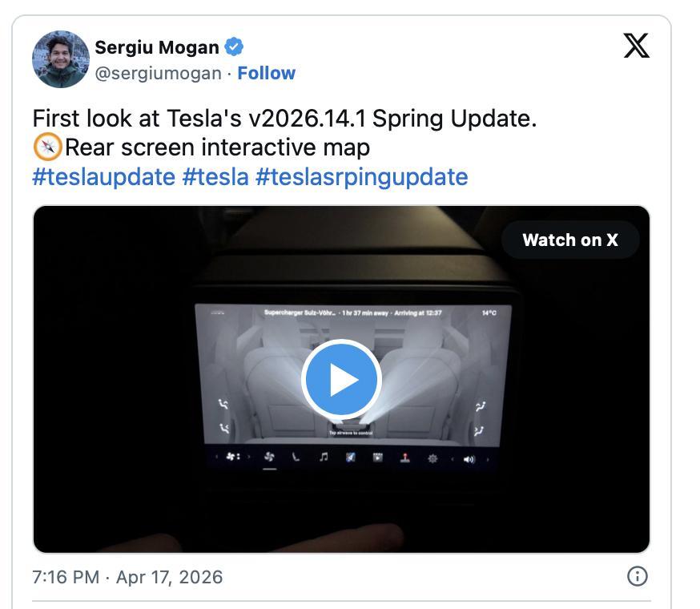Follow the @sergiumogan account
This screenshot has height=609, width=700.
[266, 73]
